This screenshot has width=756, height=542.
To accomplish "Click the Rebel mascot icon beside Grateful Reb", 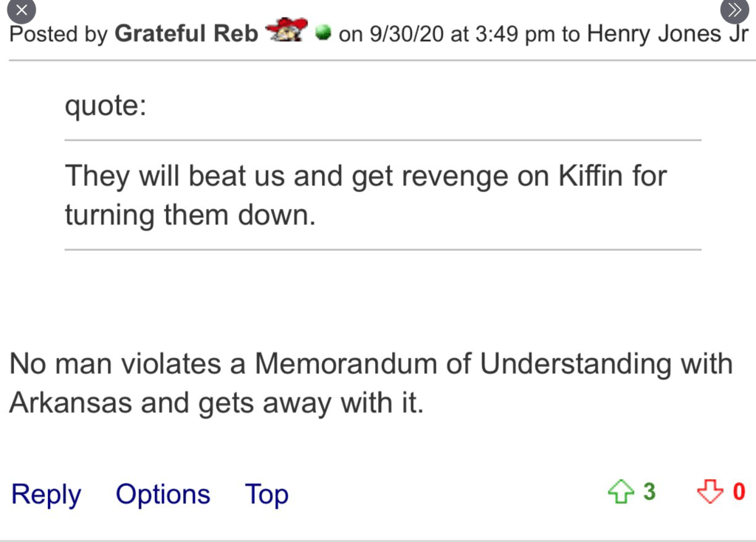I will (x=286, y=32).
